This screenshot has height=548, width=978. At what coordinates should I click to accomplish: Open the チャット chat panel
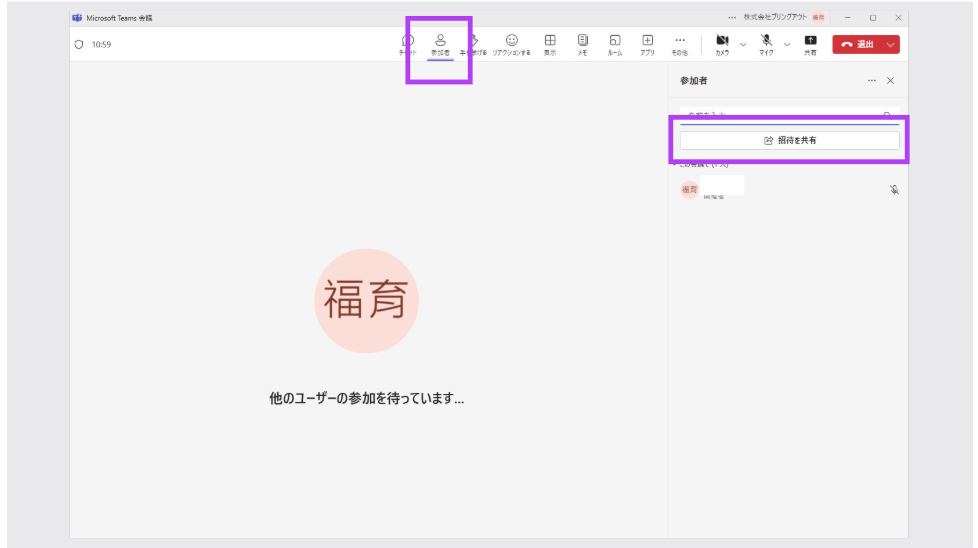(x=408, y=45)
